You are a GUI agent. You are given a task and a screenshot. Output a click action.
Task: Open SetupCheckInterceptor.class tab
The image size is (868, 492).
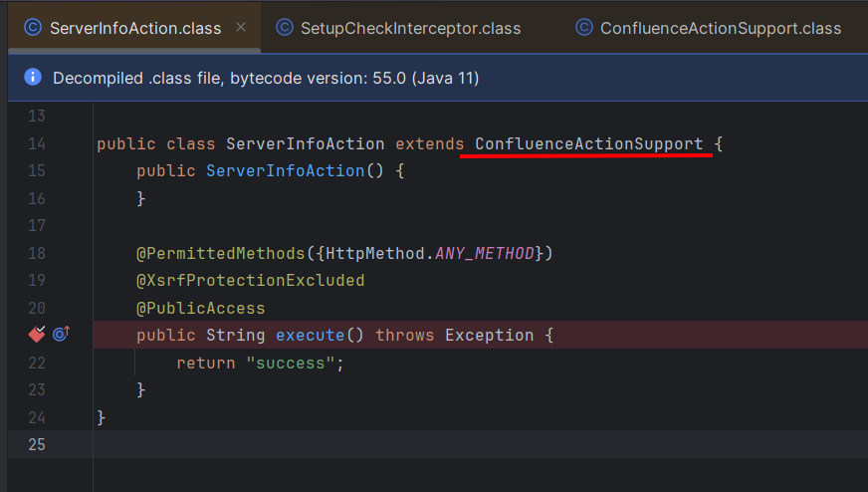click(x=410, y=28)
